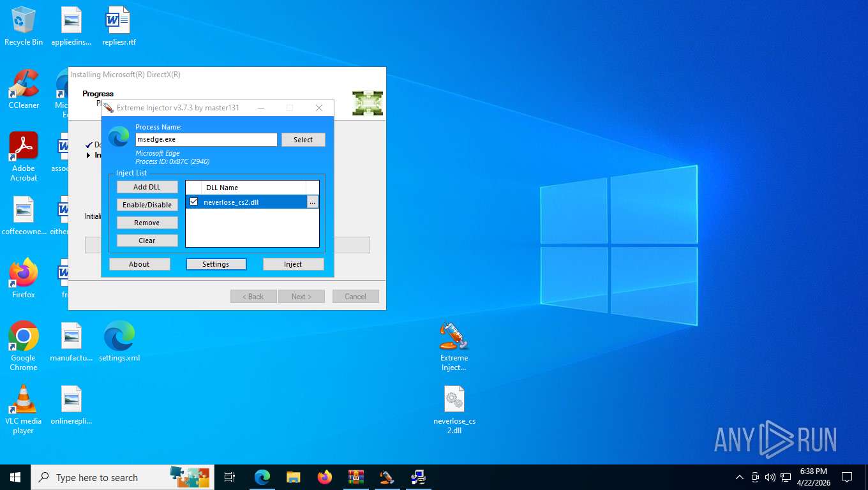
Task: Open the appliedins... image file on desktop
Action: (71, 26)
